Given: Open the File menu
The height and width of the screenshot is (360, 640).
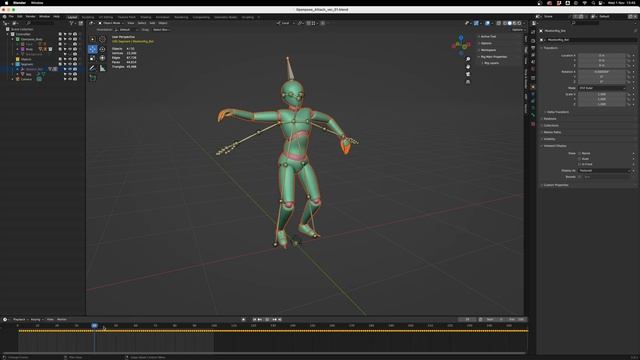Looking at the screenshot, I should point(11,17).
